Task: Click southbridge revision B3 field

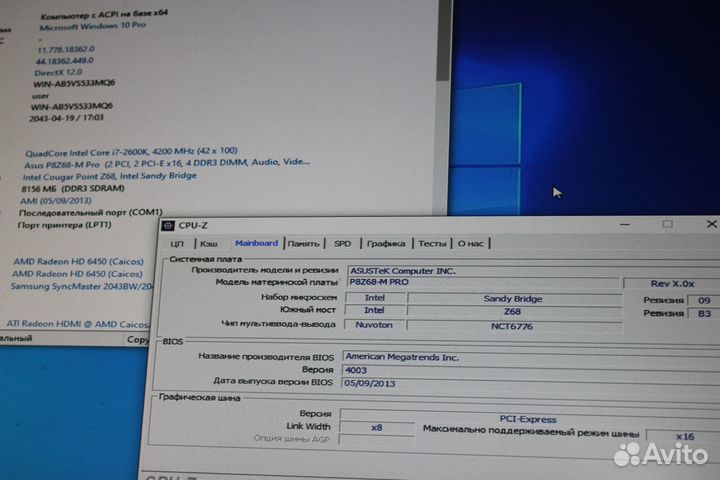Action: pyautogui.click(x=703, y=314)
